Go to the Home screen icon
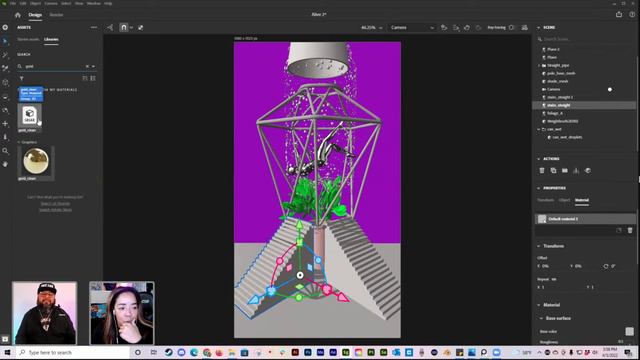 click(18, 15)
